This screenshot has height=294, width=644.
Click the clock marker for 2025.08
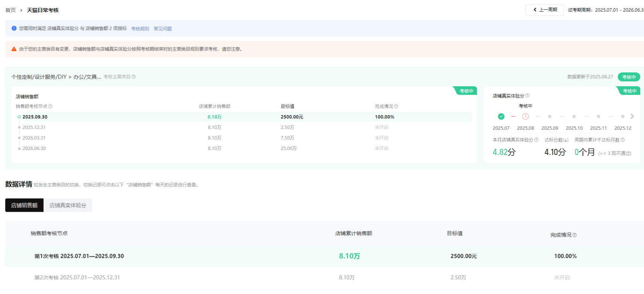tap(526, 117)
